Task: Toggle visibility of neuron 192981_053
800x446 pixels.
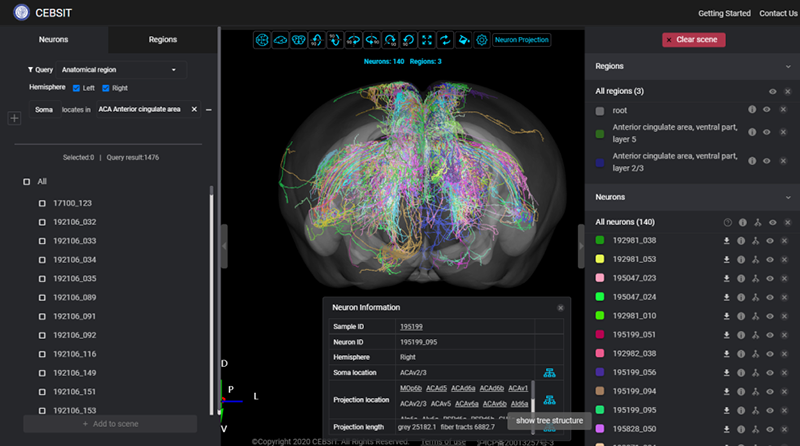Action: (771, 259)
